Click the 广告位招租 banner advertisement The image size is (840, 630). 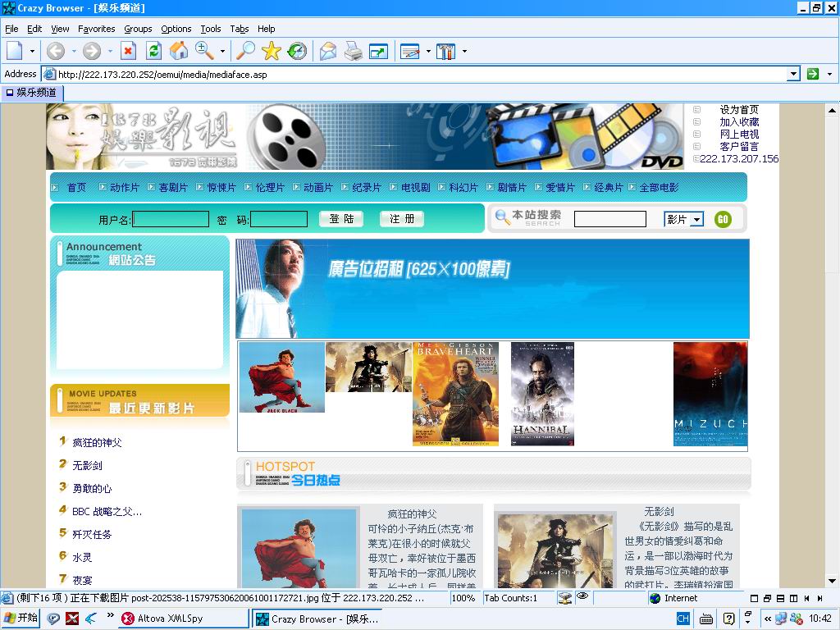click(x=492, y=289)
